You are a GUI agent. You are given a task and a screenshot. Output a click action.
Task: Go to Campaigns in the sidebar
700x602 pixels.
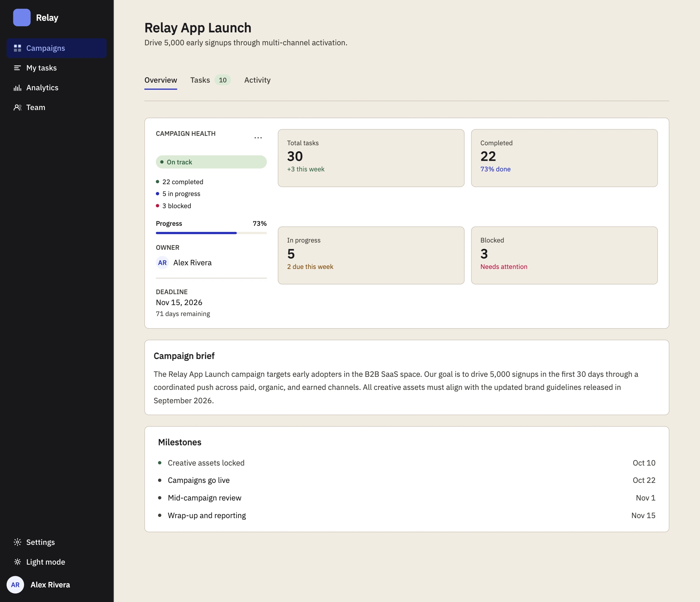[x=57, y=48]
